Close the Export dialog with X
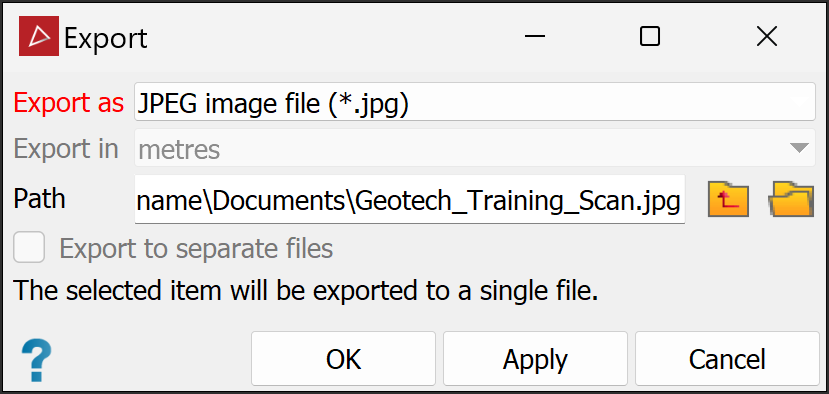This screenshot has width=829, height=394. pos(767,36)
